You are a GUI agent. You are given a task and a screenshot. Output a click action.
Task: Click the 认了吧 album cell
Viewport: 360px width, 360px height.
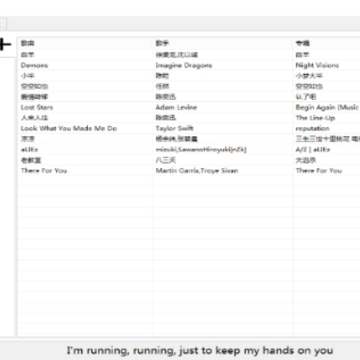click(x=305, y=97)
